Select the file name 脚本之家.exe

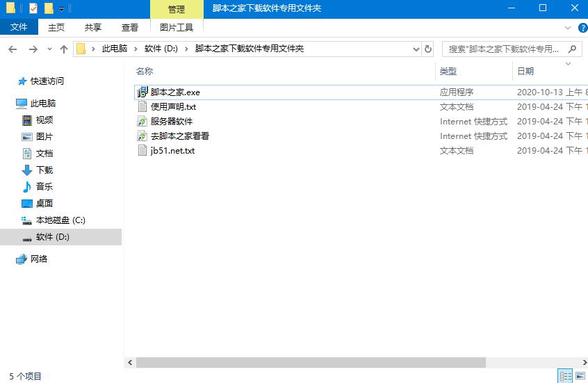pyautogui.click(x=175, y=92)
